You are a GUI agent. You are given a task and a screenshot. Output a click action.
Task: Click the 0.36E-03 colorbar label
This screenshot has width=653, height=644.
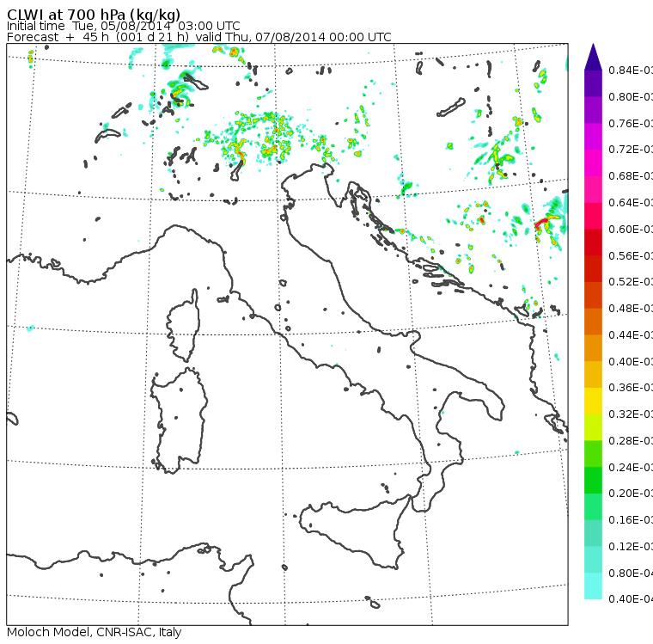[631, 388]
